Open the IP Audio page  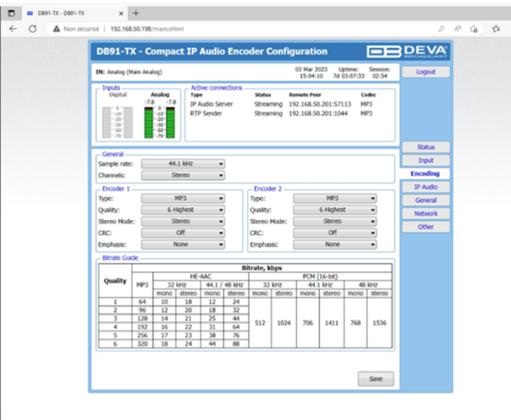426,187
